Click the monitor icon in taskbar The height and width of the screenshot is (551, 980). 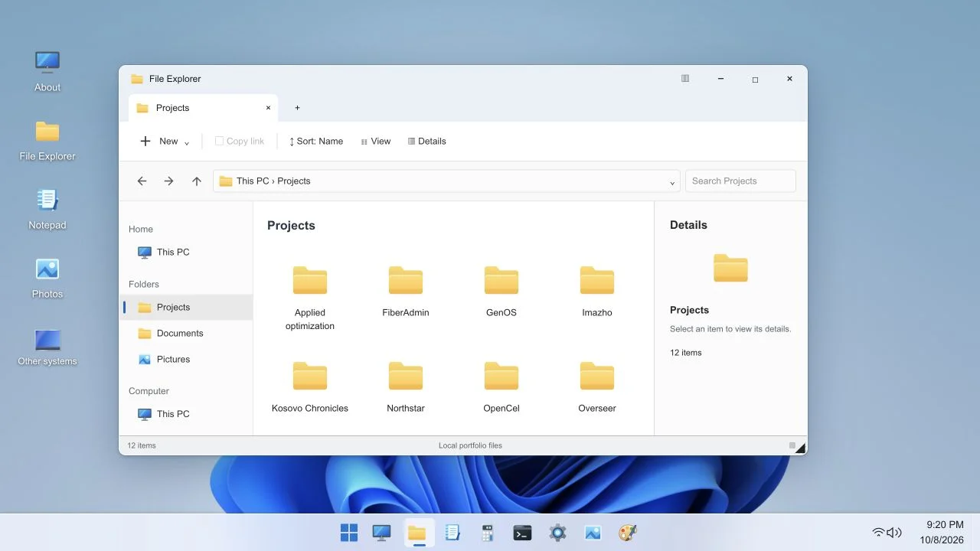click(381, 533)
